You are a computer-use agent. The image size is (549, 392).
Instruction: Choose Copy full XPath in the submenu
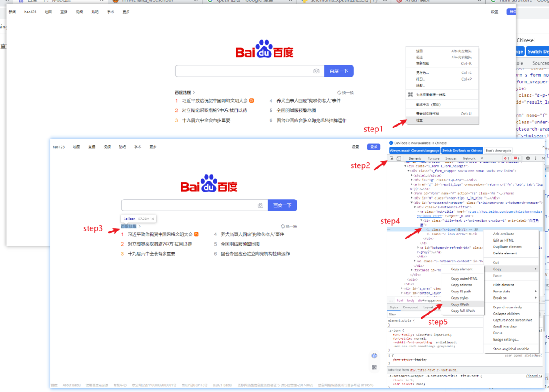coord(462,311)
